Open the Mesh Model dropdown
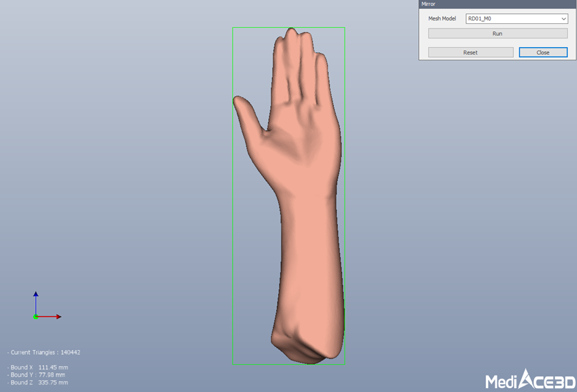 pyautogui.click(x=517, y=19)
